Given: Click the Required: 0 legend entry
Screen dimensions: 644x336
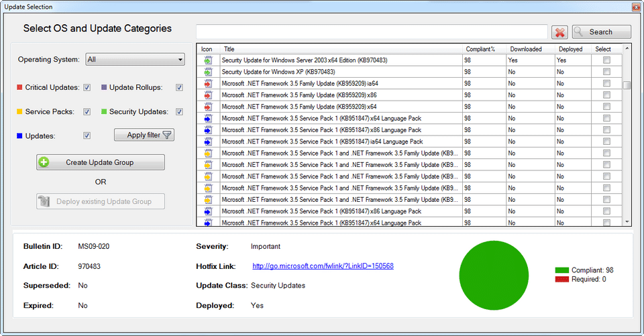Looking at the screenshot, I should 580,279.
